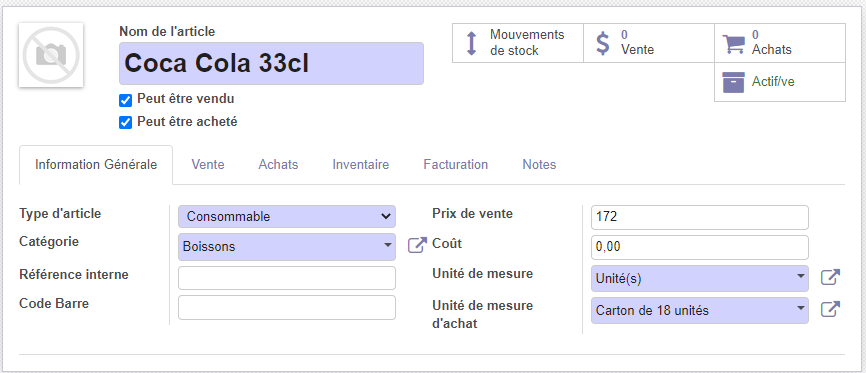Uncheck the Peut être acheté checkbox
The image size is (866, 373).
[125, 123]
